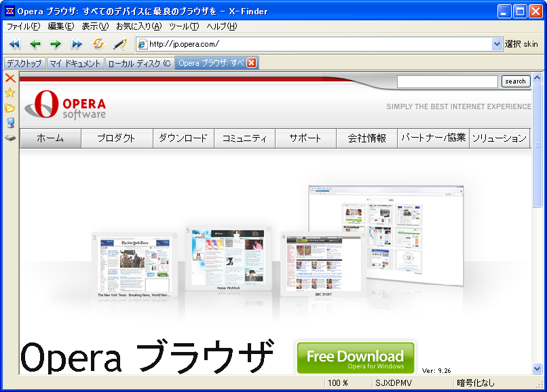Switch to the デスクトップ tab

pyautogui.click(x=24, y=63)
